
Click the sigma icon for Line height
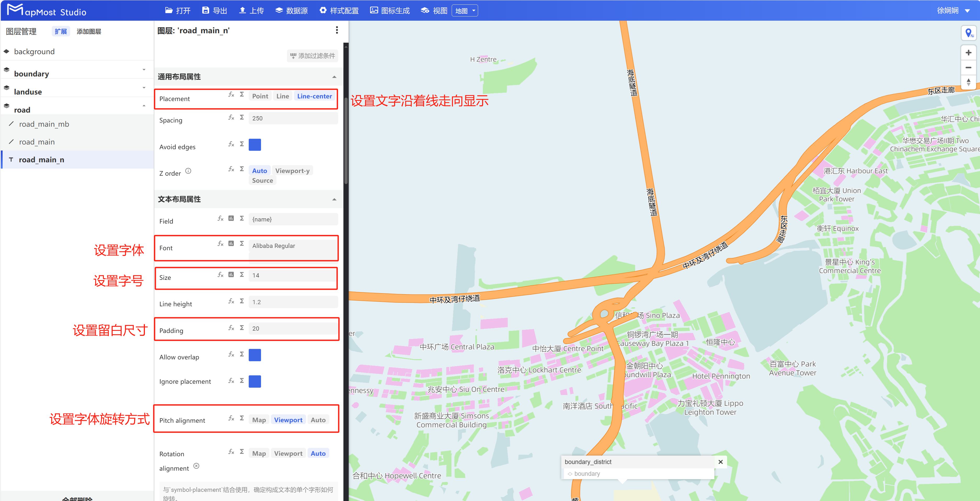point(242,302)
